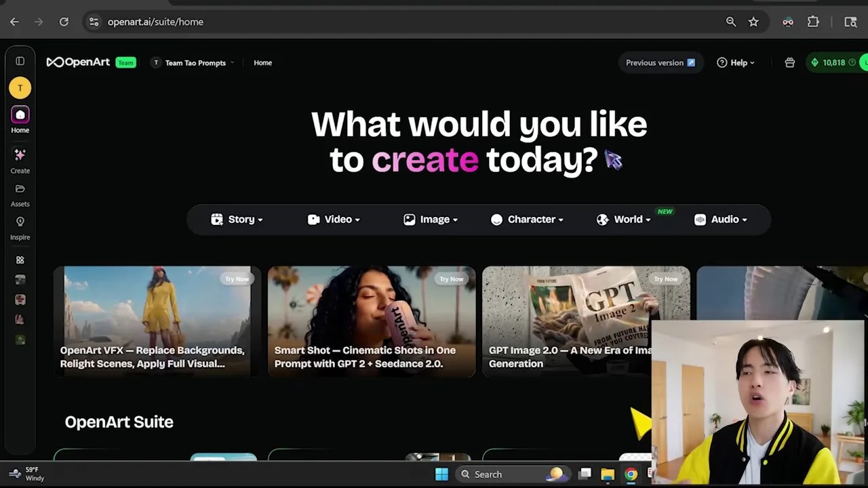Expand the Character dropdown
The width and height of the screenshot is (868, 488).
(527, 220)
